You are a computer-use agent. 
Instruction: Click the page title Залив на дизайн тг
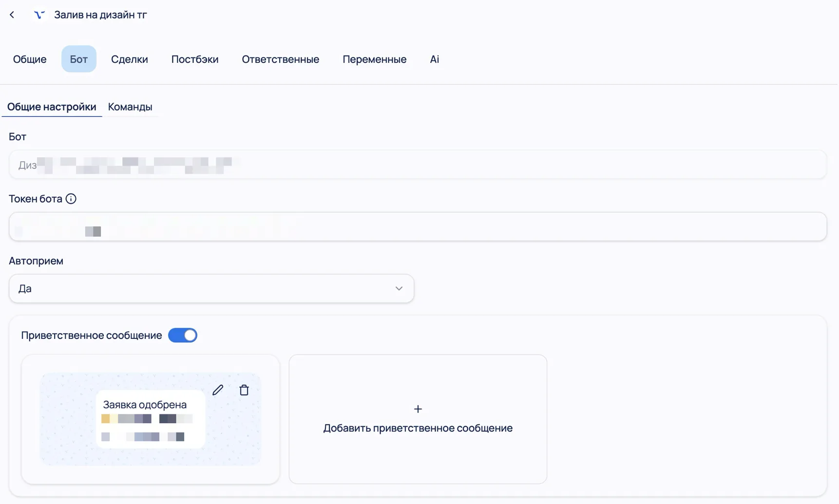click(100, 15)
